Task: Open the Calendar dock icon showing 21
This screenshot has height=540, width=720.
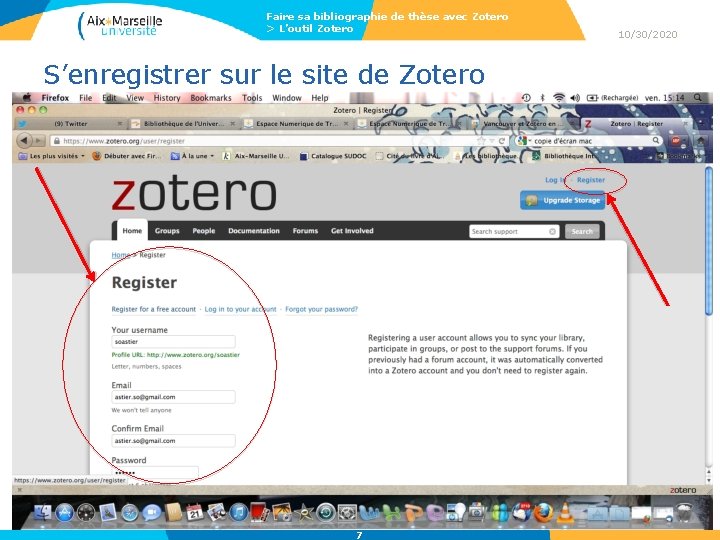Action: [x=195, y=512]
